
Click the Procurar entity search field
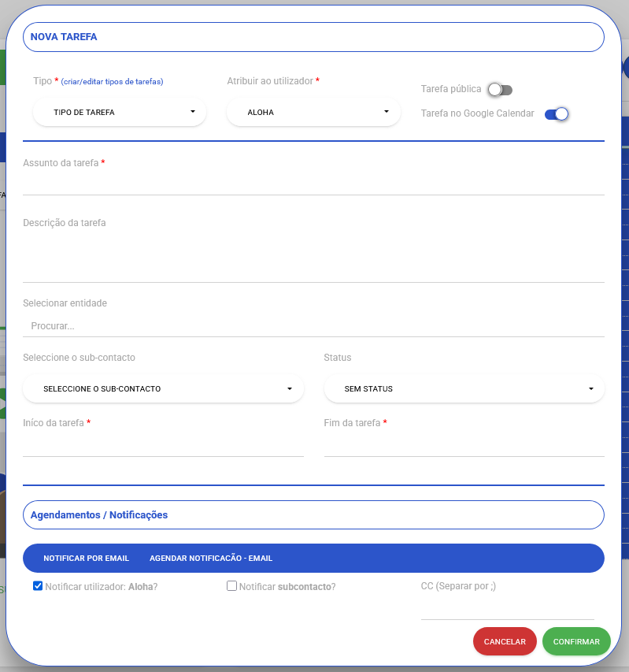(313, 326)
